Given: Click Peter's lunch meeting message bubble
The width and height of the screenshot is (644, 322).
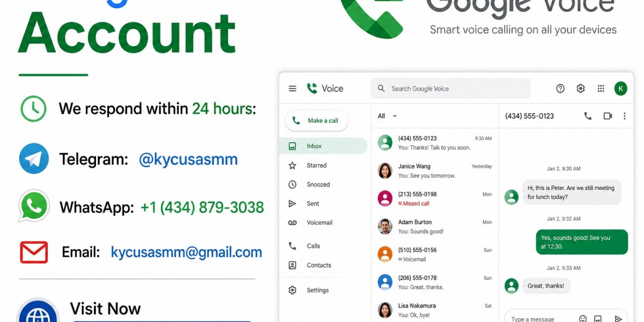Looking at the screenshot, I should coord(572,192).
